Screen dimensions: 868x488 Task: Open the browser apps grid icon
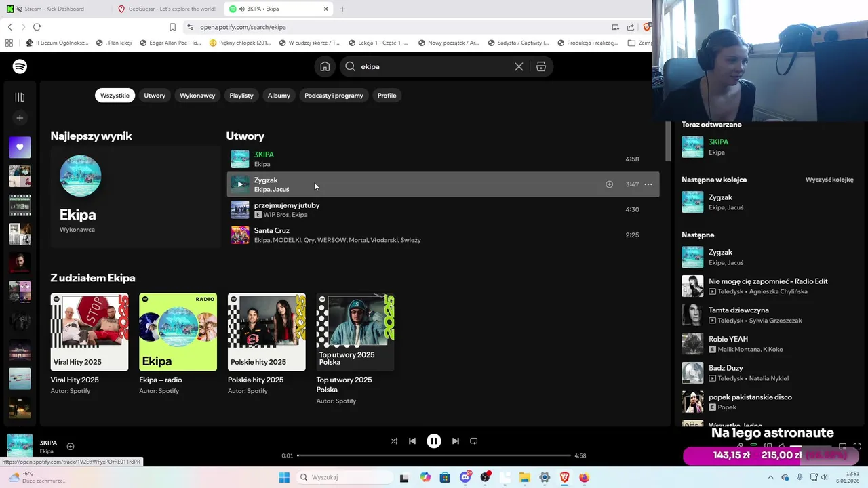click(9, 43)
